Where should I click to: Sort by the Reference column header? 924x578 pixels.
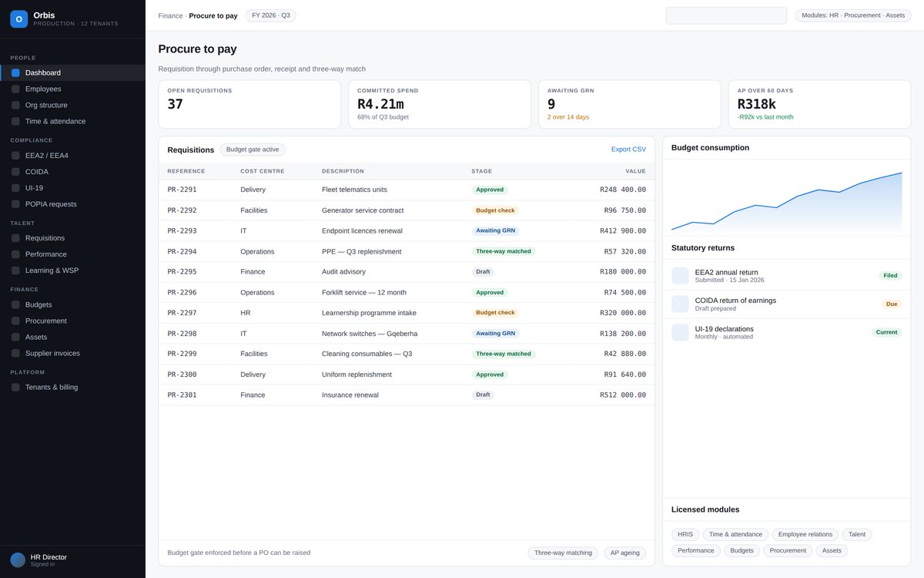pyautogui.click(x=186, y=171)
